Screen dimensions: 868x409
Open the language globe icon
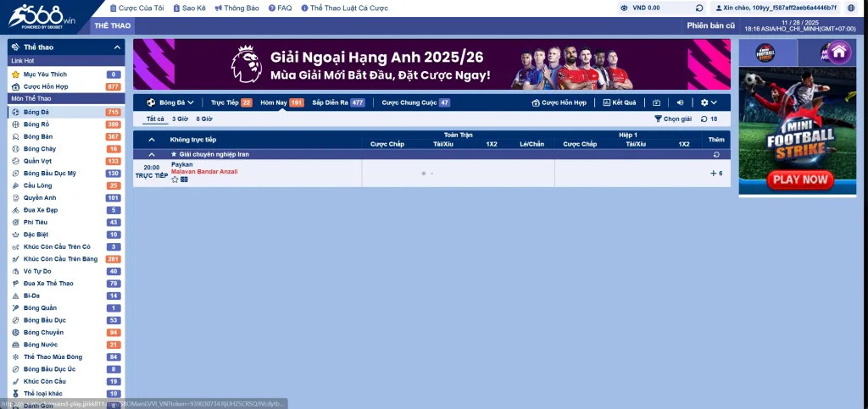click(851, 8)
